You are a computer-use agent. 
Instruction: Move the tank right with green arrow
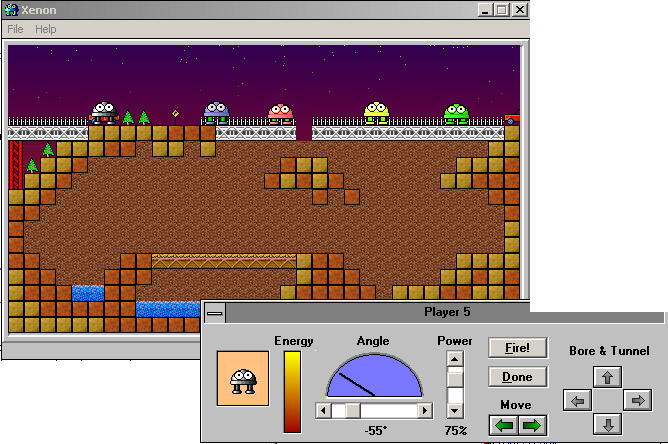(532, 425)
